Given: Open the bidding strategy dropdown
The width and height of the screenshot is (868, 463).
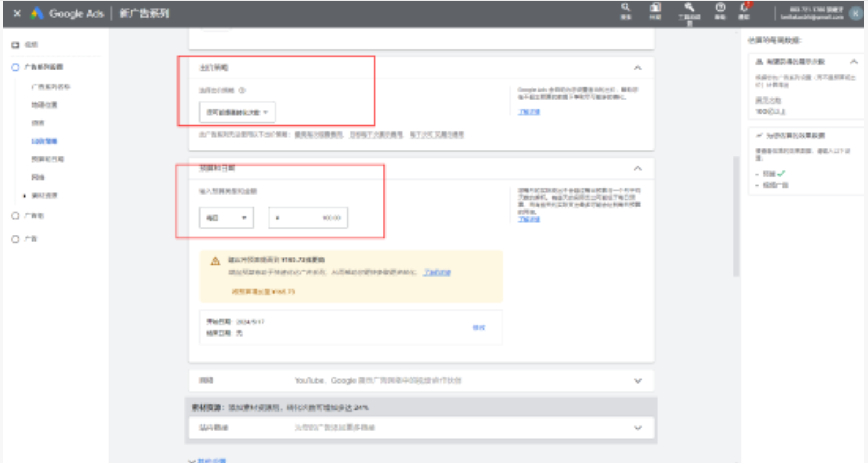Looking at the screenshot, I should (x=237, y=113).
